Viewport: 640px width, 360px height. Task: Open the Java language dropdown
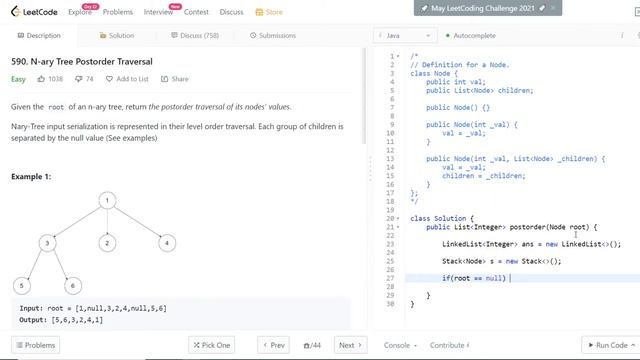point(404,36)
